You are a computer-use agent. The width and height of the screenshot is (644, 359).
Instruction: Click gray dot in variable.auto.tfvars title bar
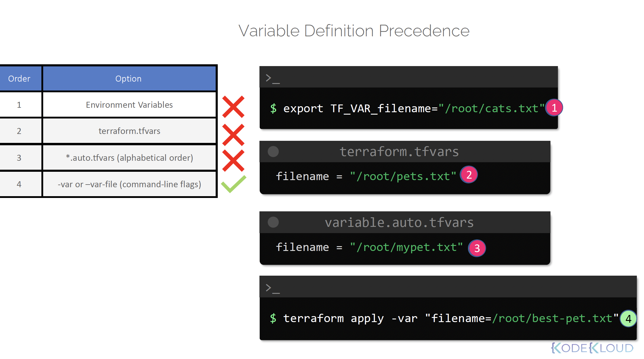[273, 222]
